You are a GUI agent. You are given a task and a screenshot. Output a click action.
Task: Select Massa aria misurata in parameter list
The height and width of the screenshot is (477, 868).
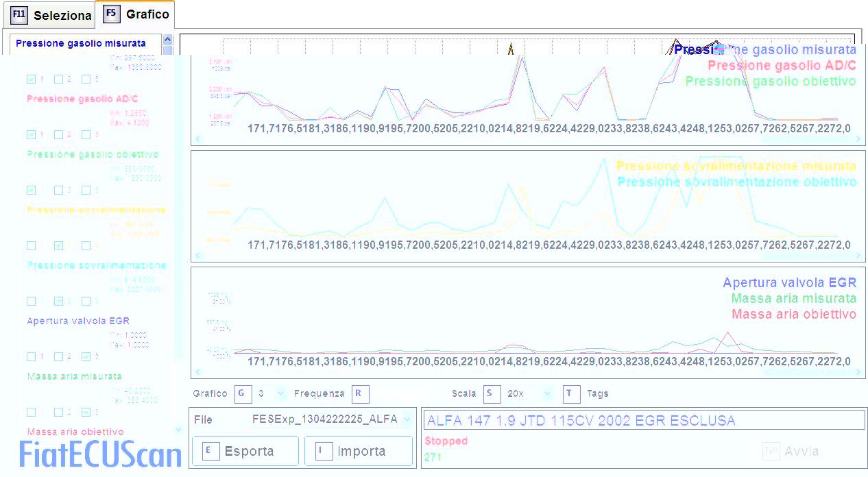point(74,376)
